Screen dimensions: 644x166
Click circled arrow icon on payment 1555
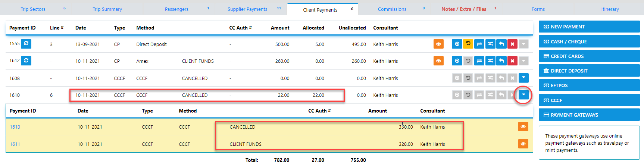tap(457, 44)
